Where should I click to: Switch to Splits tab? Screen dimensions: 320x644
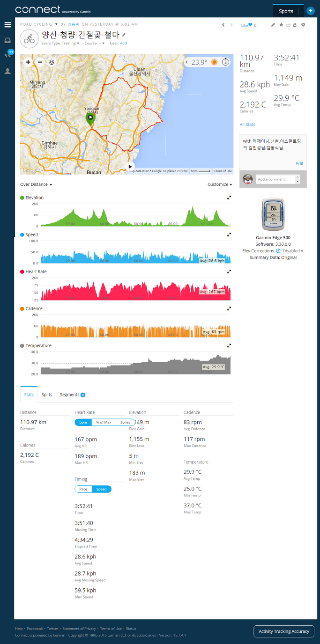coord(47,395)
